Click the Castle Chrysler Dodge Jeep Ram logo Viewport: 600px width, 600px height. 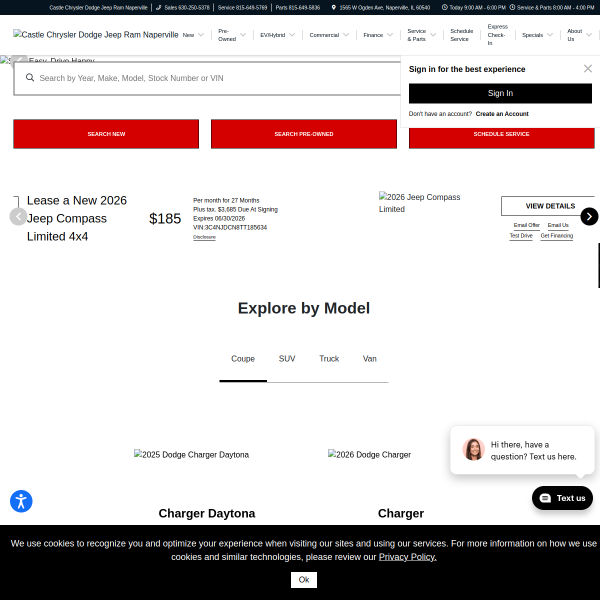[x=96, y=34]
